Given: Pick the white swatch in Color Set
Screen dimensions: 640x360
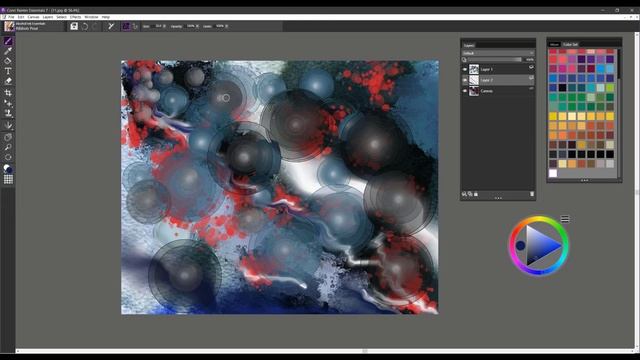Looking at the screenshot, I should (x=553, y=173).
